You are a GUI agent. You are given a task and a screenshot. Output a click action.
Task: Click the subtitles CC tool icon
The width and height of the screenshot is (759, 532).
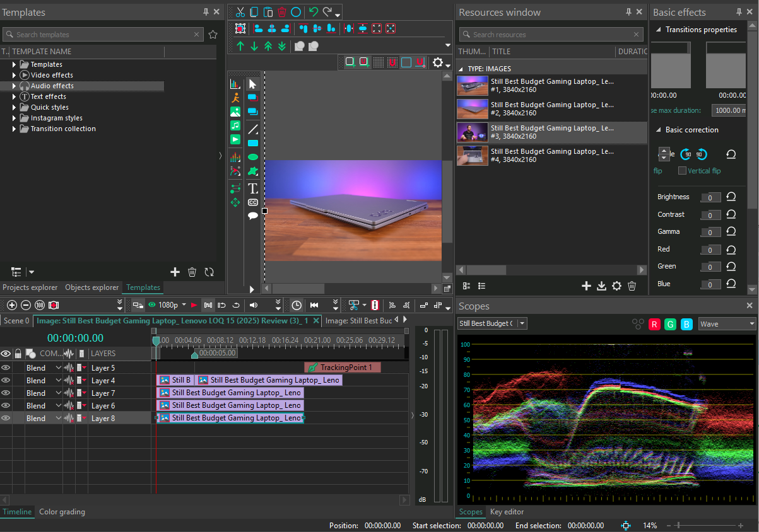(253, 202)
